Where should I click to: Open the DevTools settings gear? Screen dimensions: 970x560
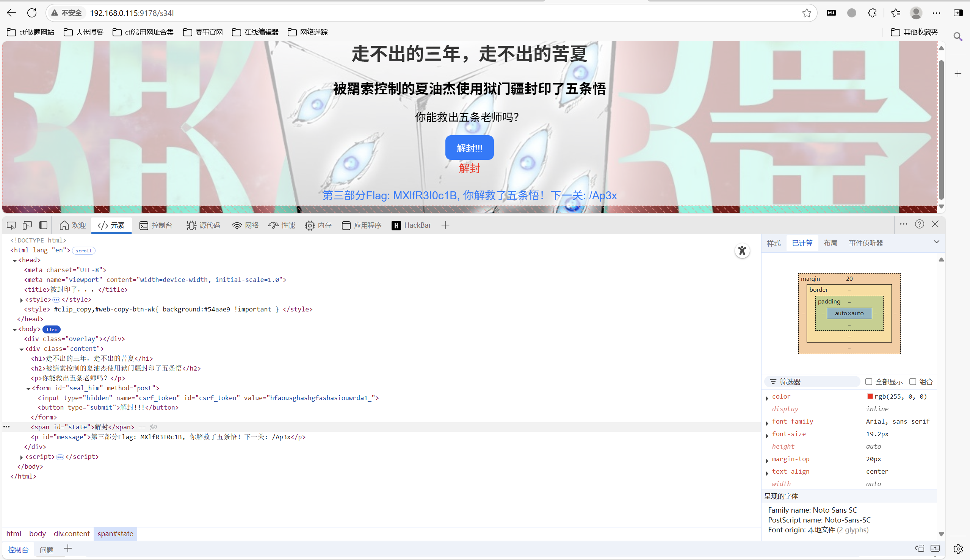point(958,549)
